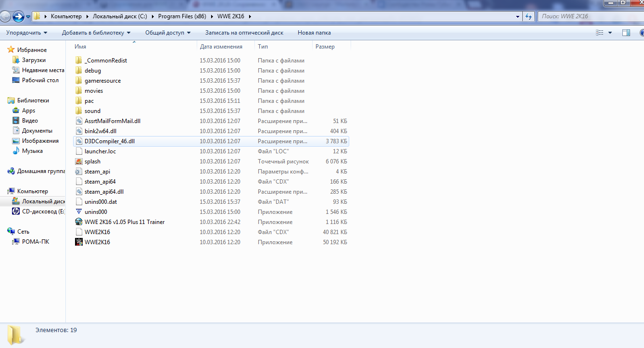Select the D3DCompiler_46.dll file icon
The image size is (644, 348).
click(79, 141)
